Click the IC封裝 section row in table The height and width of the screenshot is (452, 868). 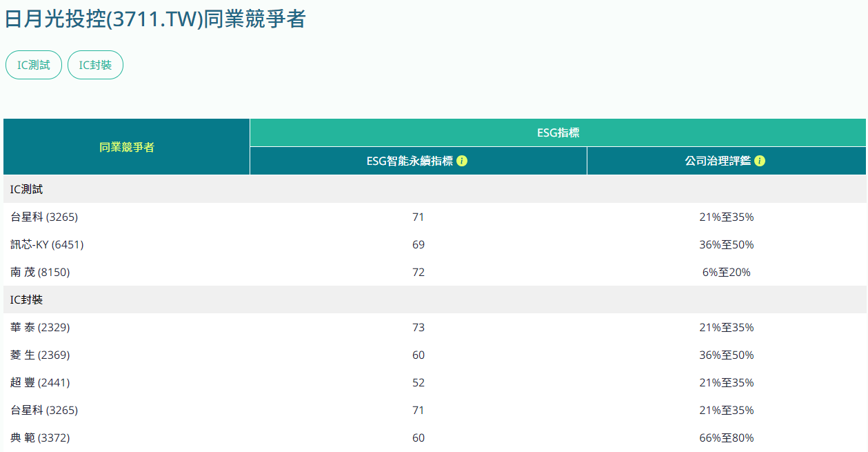(x=27, y=299)
